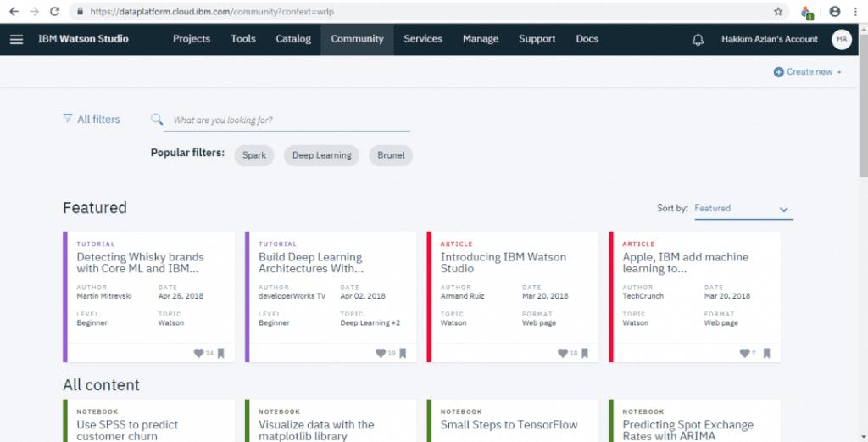Expand the Sort by Featured dropdown
Image resolution: width=868 pixels, height=442 pixels.
(x=743, y=209)
